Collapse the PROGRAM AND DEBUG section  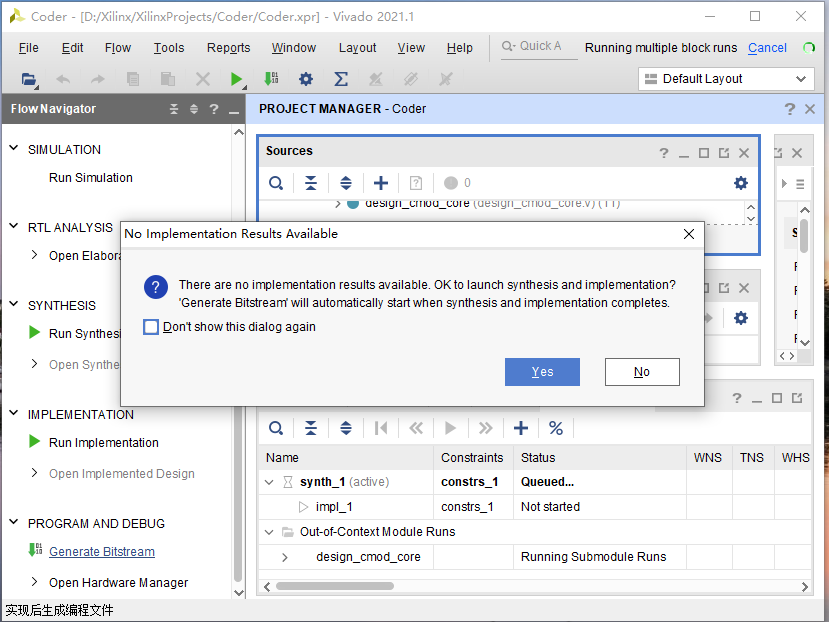pos(14,523)
